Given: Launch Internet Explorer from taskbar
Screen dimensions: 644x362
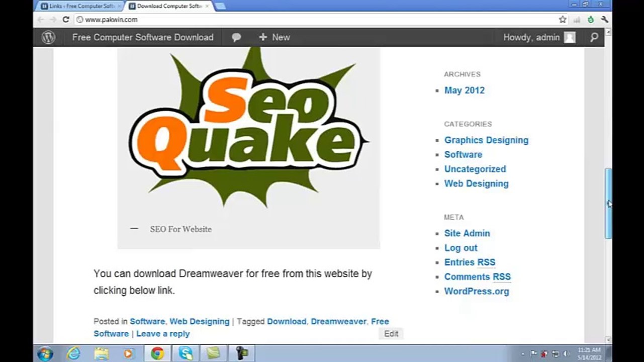Looking at the screenshot, I should coord(73,353).
